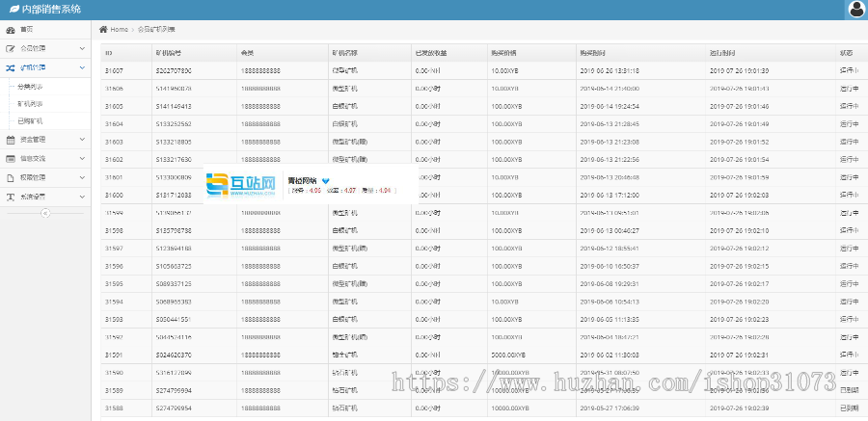Expand the 系统设置 chevron
Image resolution: width=868 pixels, height=421 pixels.
82,197
